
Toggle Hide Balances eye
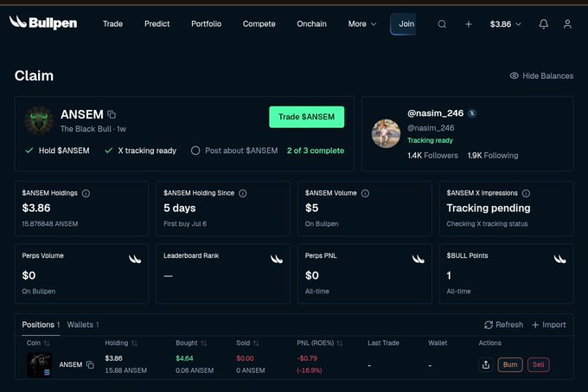pyautogui.click(x=514, y=76)
